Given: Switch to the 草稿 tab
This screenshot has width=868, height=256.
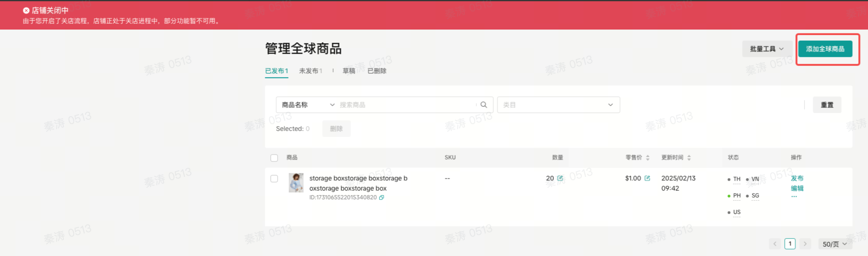Looking at the screenshot, I should pos(349,71).
